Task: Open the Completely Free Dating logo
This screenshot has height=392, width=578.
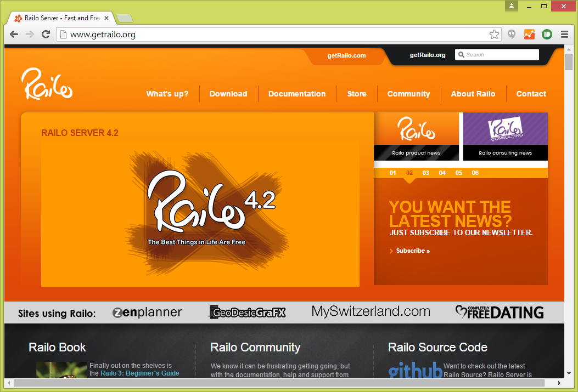Action: coord(500,312)
